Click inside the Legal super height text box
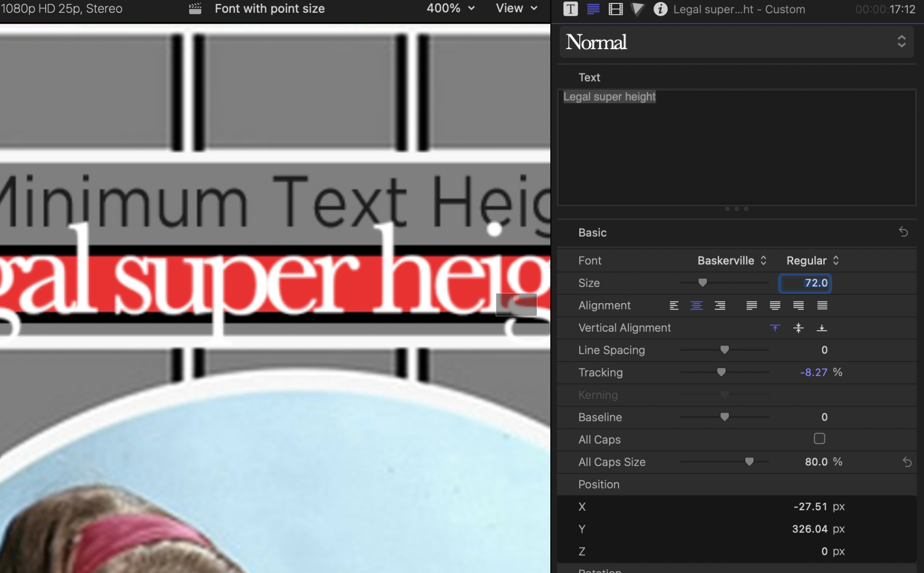The image size is (924, 573). coord(736,147)
